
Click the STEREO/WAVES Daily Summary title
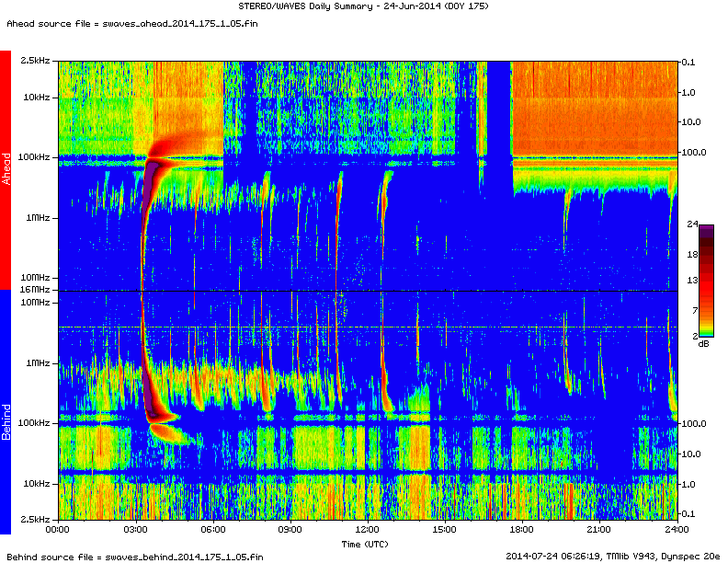(363, 6)
